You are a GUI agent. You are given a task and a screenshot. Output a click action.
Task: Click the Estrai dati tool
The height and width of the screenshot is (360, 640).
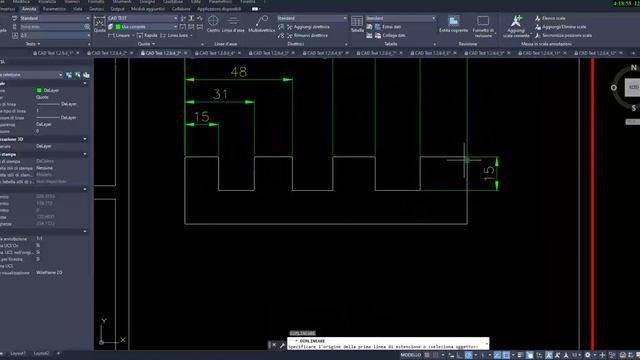tap(388, 27)
